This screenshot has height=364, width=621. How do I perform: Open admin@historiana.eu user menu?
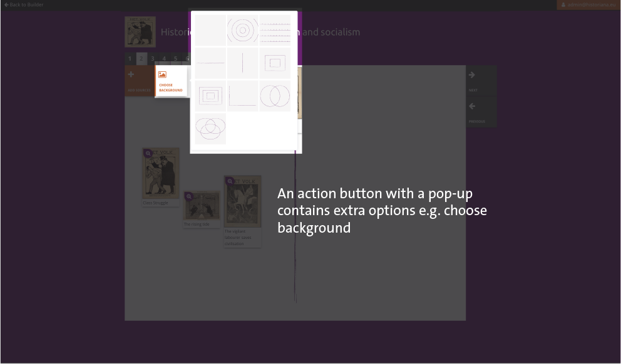[588, 4]
